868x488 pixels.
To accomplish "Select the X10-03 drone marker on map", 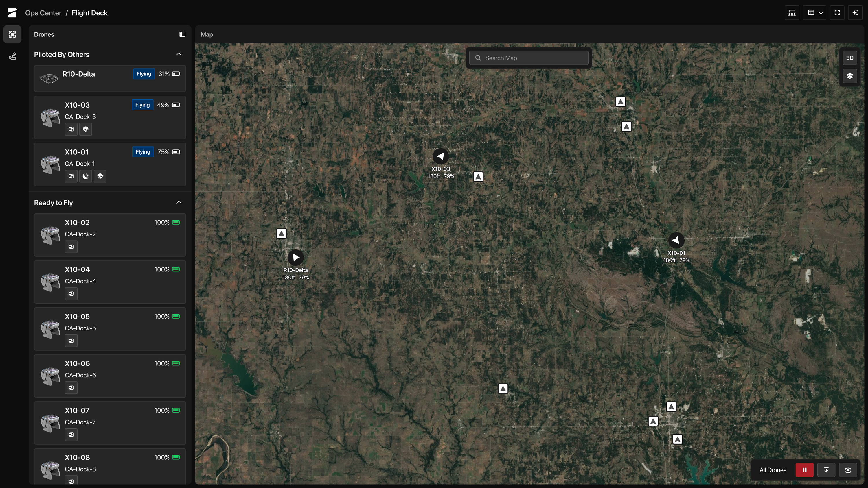I will pyautogui.click(x=440, y=156).
